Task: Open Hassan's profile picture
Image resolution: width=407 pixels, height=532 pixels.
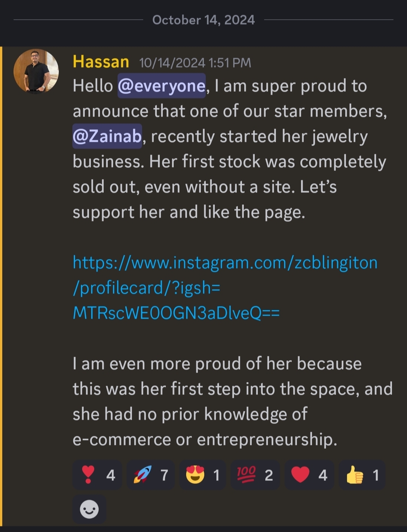Action: 36,71
